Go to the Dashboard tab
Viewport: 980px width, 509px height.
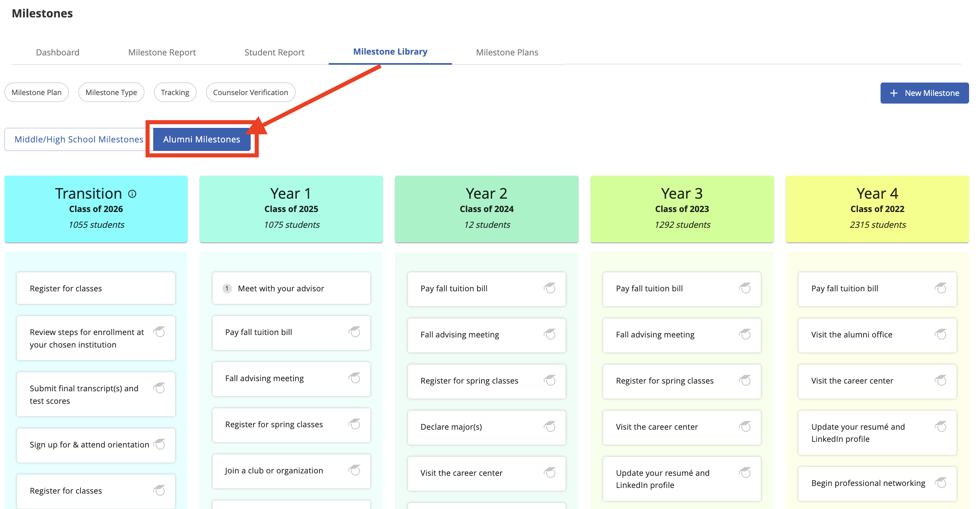click(57, 52)
